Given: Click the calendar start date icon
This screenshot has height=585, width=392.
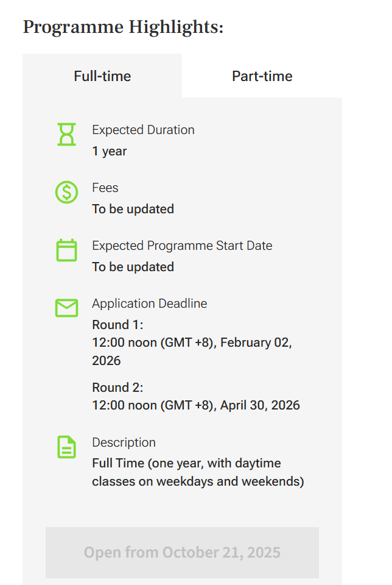Looking at the screenshot, I should click(x=67, y=250).
